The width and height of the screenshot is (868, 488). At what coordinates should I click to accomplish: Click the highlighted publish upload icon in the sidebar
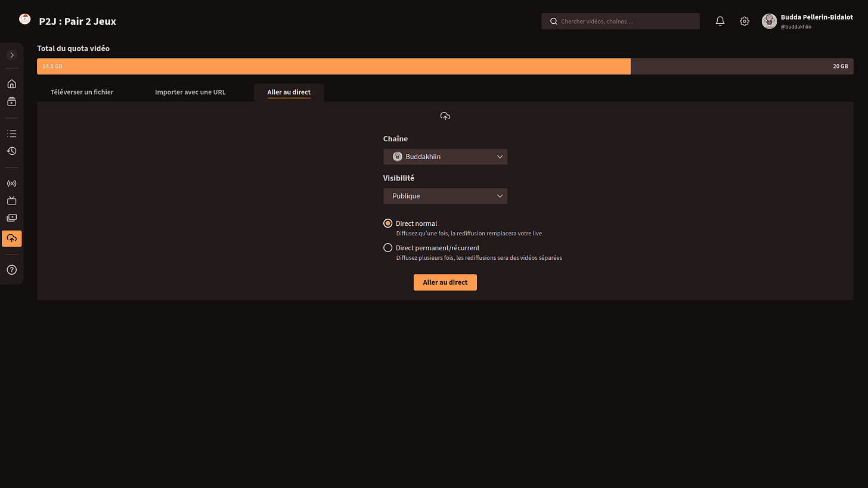pos(12,238)
